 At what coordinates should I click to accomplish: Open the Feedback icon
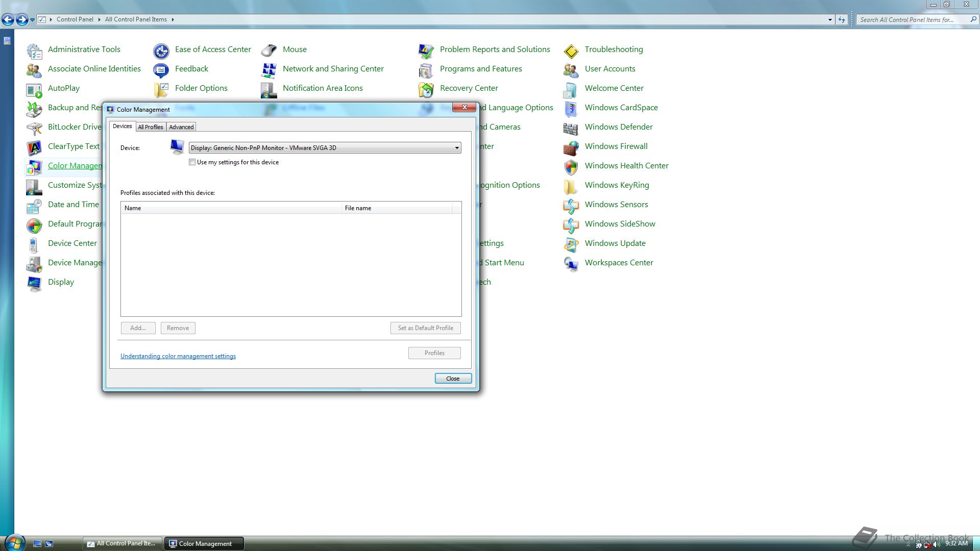pyautogui.click(x=161, y=69)
